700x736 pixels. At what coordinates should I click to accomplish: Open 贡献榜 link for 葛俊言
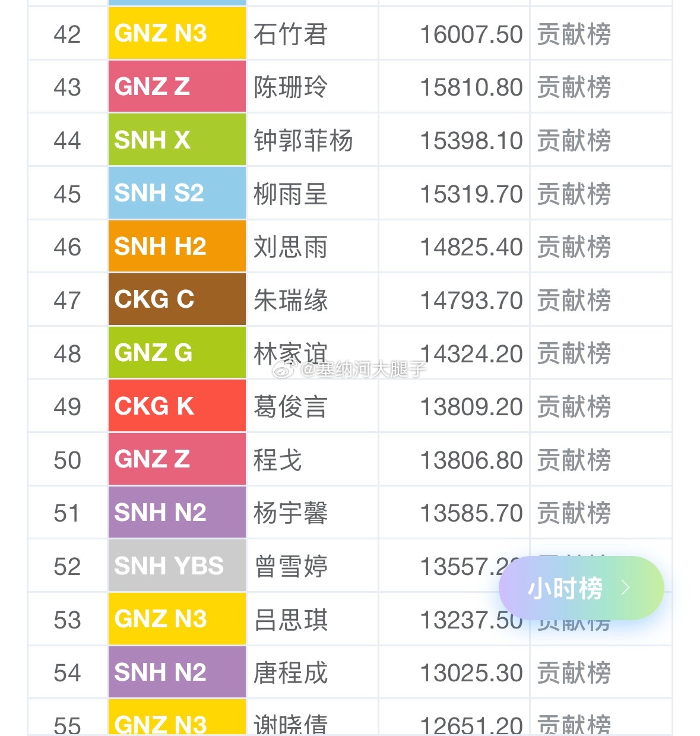[x=574, y=407]
